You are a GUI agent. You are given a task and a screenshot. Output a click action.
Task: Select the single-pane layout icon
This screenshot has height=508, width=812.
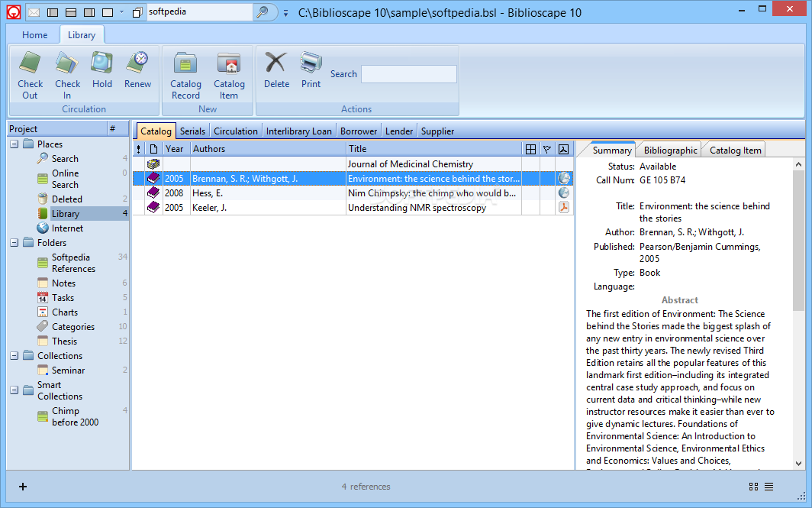(x=108, y=12)
